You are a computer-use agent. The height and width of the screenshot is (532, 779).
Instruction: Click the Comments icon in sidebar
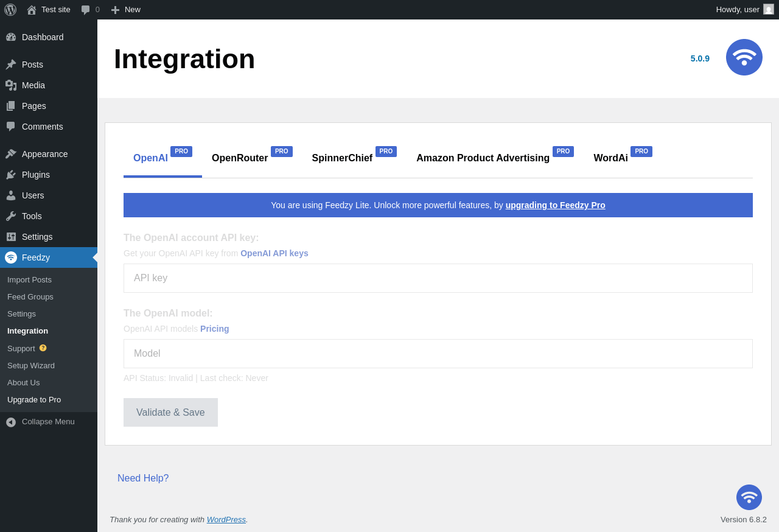[11, 127]
